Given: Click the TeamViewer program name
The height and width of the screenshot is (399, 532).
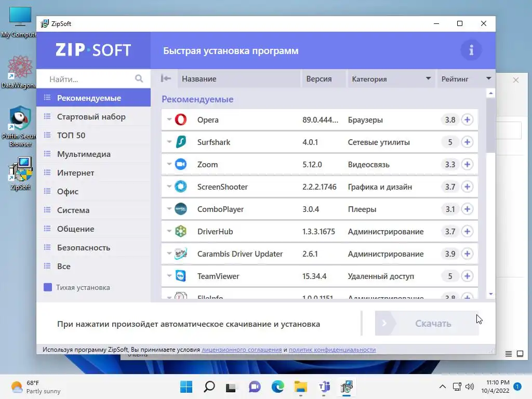Looking at the screenshot, I should [x=218, y=276].
